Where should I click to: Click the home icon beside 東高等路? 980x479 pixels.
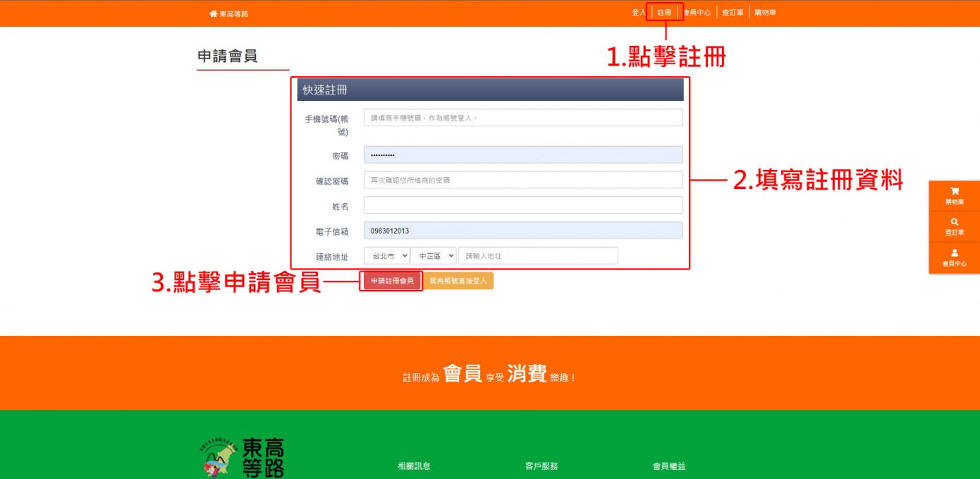point(213,13)
